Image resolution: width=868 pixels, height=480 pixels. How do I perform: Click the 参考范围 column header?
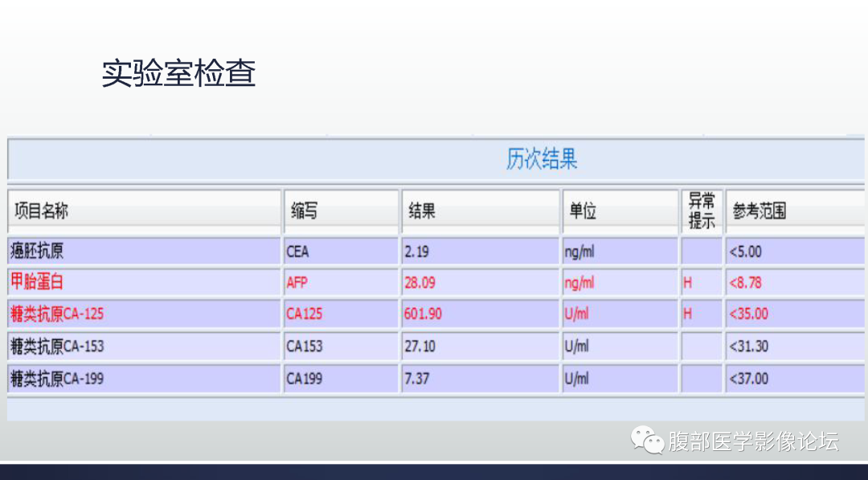click(795, 211)
